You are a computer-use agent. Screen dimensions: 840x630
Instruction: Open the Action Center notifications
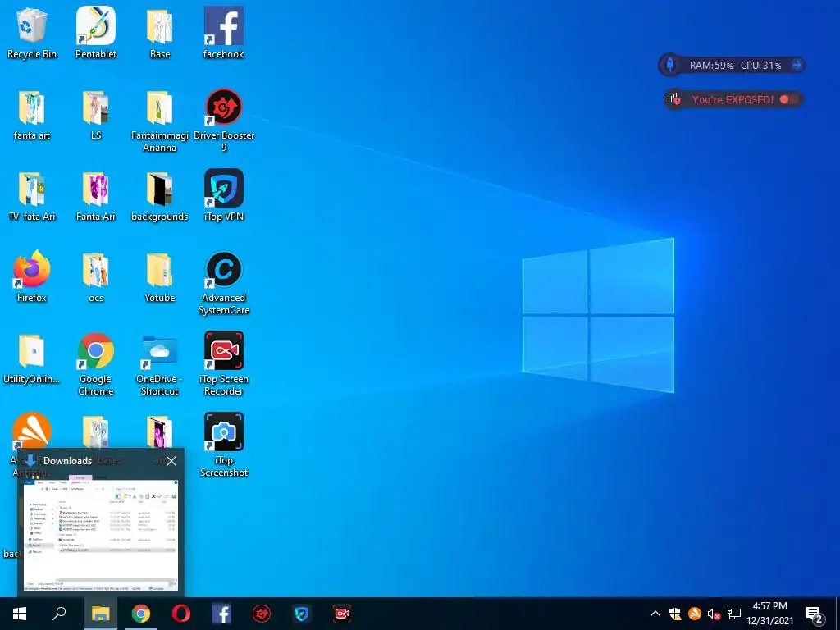click(815, 614)
